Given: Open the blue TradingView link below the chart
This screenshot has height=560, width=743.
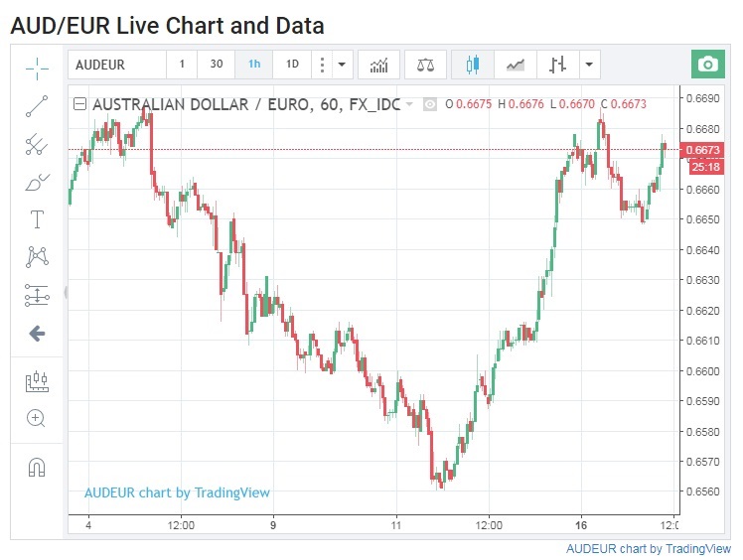Looking at the screenshot, I should (649, 549).
